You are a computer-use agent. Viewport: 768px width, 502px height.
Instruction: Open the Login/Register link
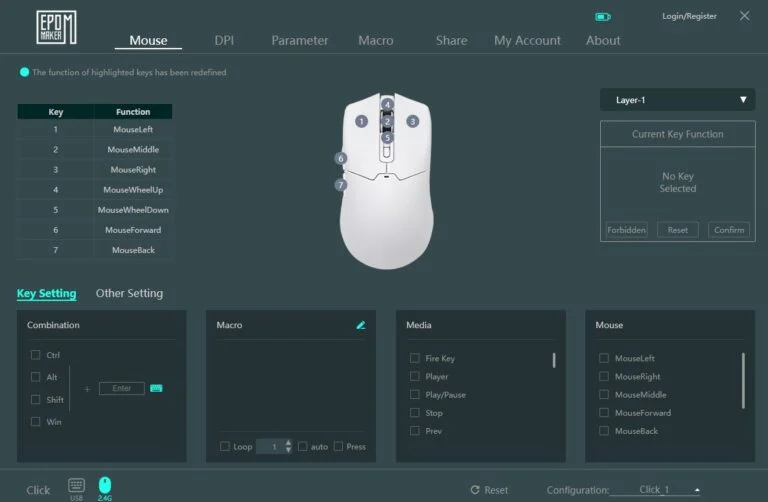pyautogui.click(x=689, y=17)
